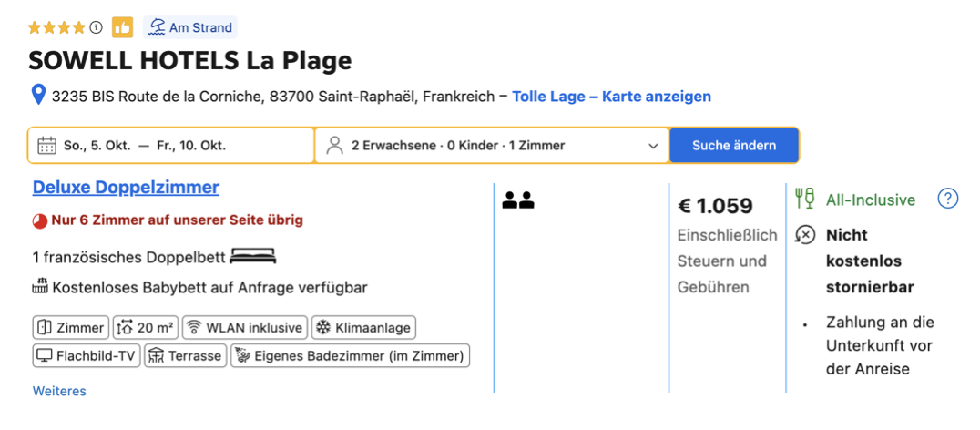The image size is (980, 430).
Task: Click the red scarcity clock icon
Action: 40,220
